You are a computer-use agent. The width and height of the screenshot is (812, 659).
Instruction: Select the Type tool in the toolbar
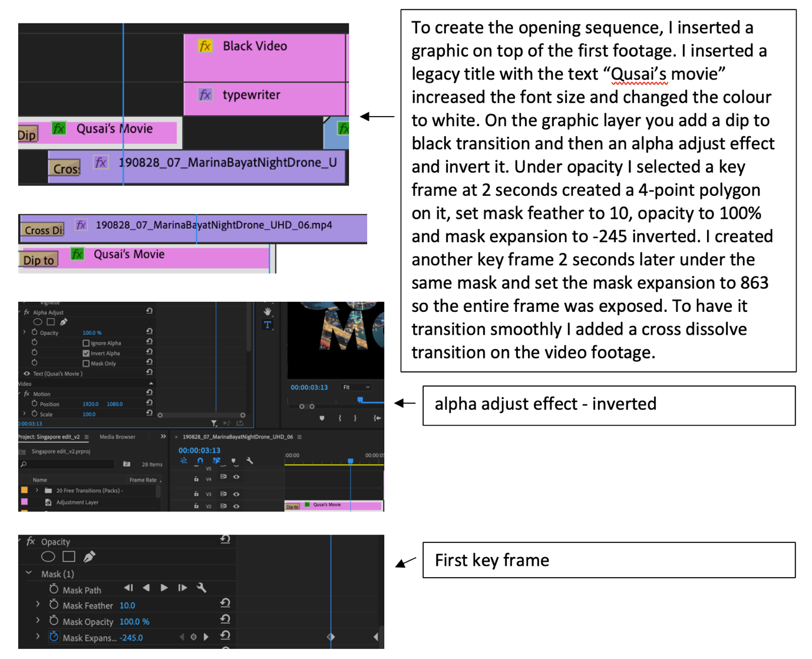(x=268, y=325)
